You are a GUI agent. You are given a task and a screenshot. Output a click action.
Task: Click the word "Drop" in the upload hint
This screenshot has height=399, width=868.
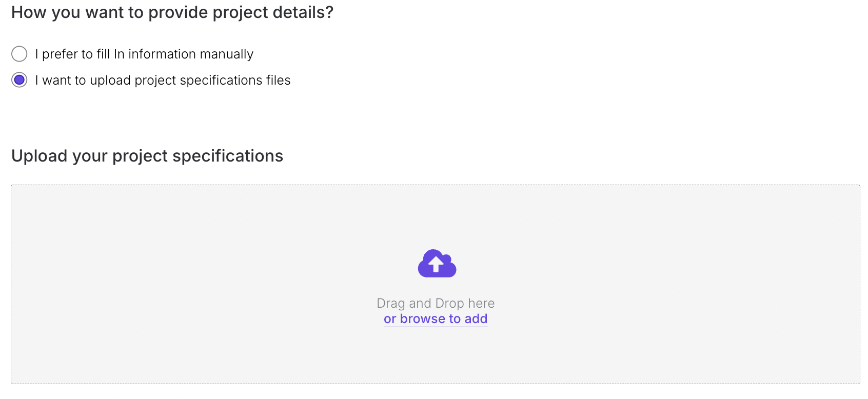449,303
